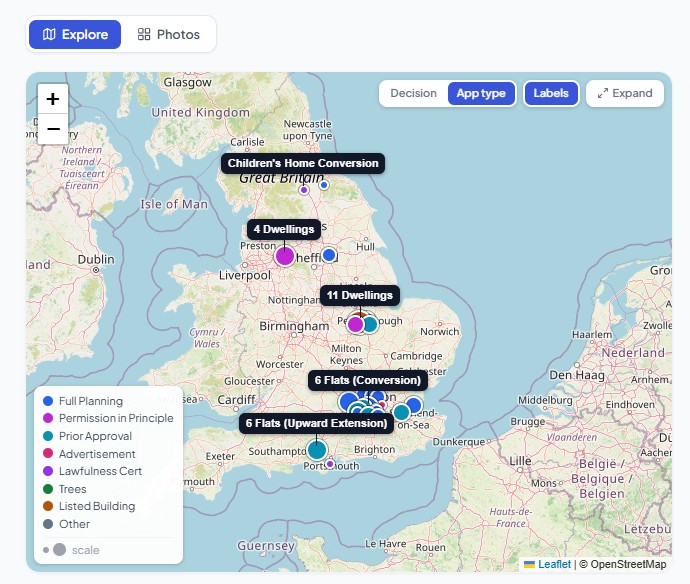690x584 pixels.
Task: Click the Trees legend text
Action: (73, 489)
